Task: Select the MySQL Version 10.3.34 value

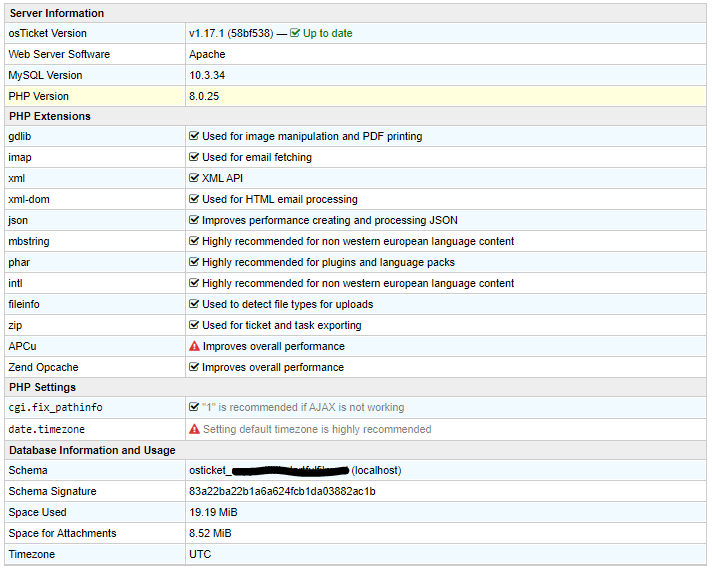Action: [206, 76]
